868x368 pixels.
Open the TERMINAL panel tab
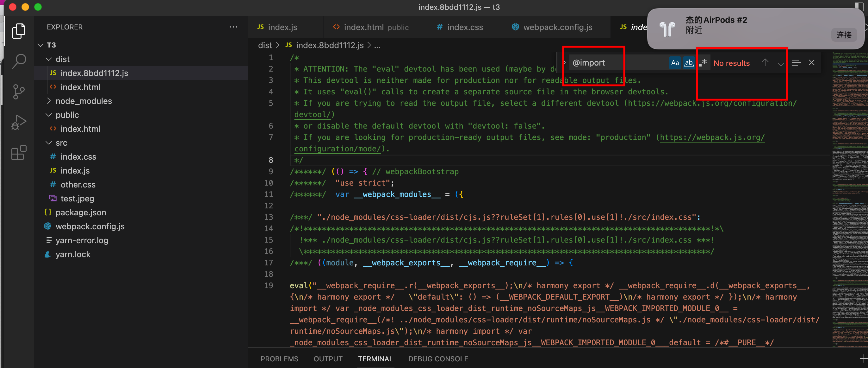click(375, 359)
